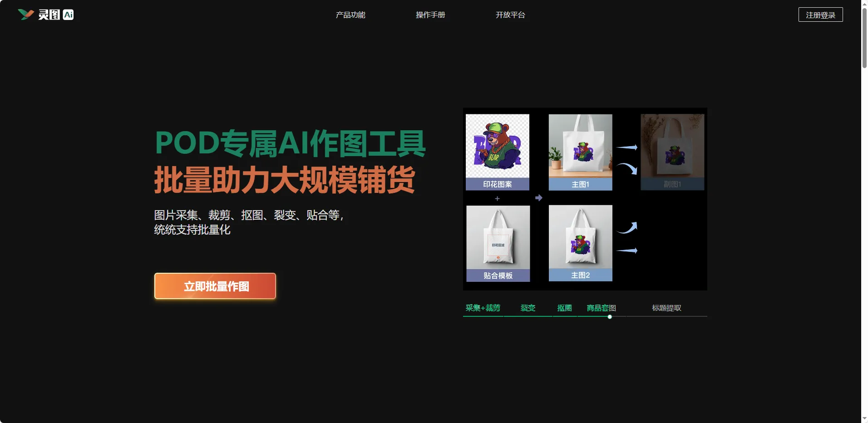Click the plus icon between 印花图案 and 贴合模板
Screen dimensions: 868x423
[497, 198]
